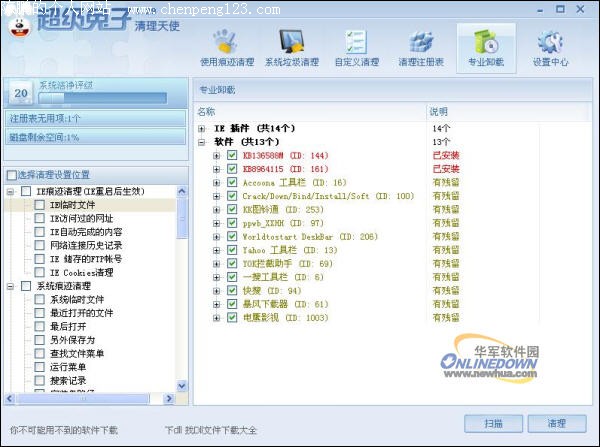The height and width of the screenshot is (447, 600).
Task: Collapse the 软件 (共13个) node
Action: (x=203, y=143)
